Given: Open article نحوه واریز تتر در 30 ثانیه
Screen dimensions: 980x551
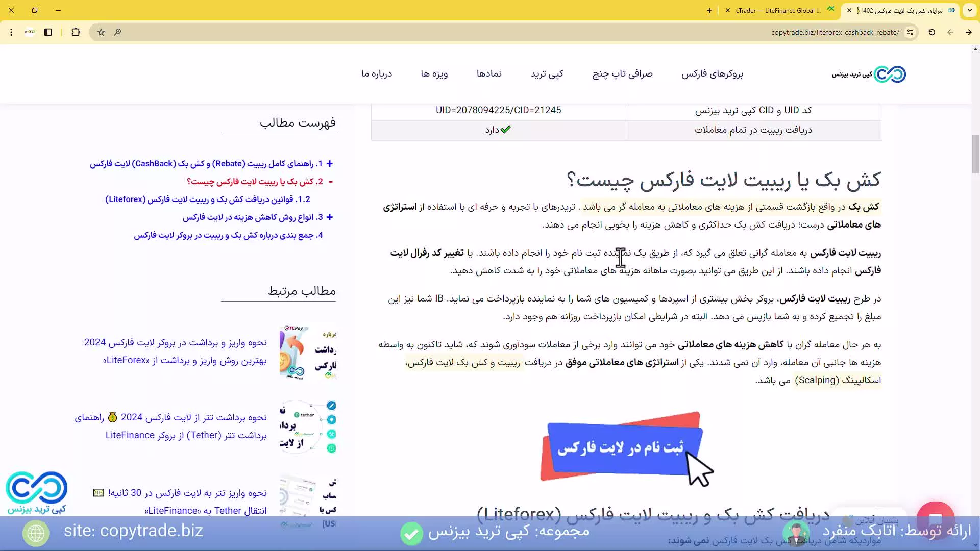Looking at the screenshot, I should pyautogui.click(x=180, y=502).
